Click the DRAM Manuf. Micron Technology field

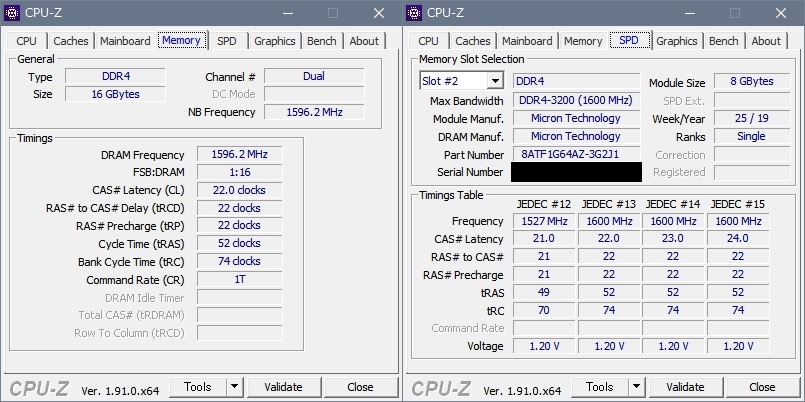[576, 137]
